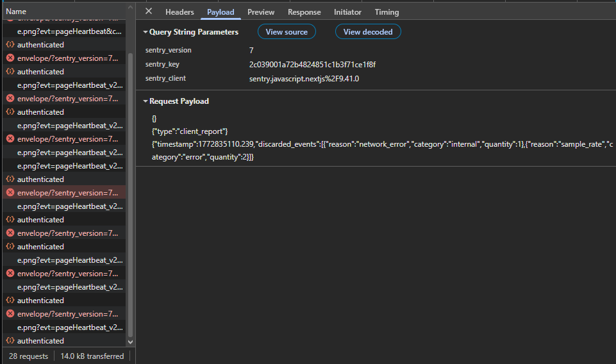Click the error icon of the last envelope request
The image size is (616, 364).
click(10, 314)
